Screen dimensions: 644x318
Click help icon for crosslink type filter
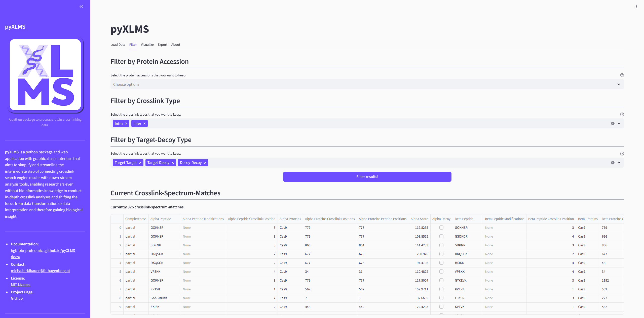click(622, 114)
